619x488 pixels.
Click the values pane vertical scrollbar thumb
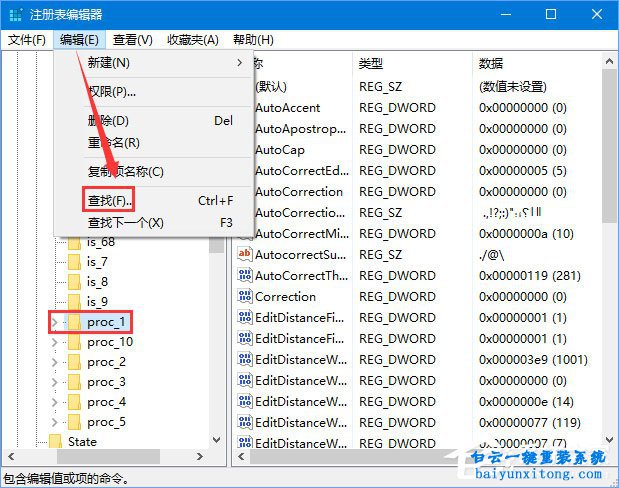[609, 146]
